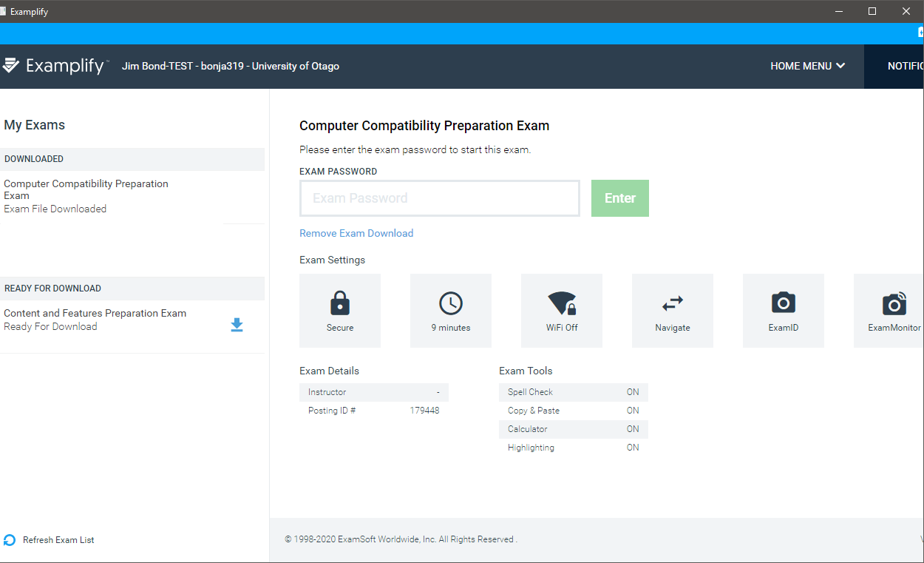Click the WiFi Off icon

[562, 303]
